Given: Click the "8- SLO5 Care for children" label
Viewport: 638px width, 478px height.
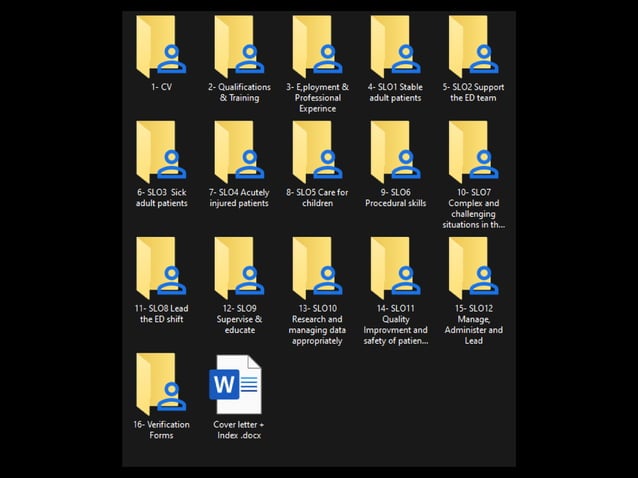Looking at the screenshot, I should [317, 198].
